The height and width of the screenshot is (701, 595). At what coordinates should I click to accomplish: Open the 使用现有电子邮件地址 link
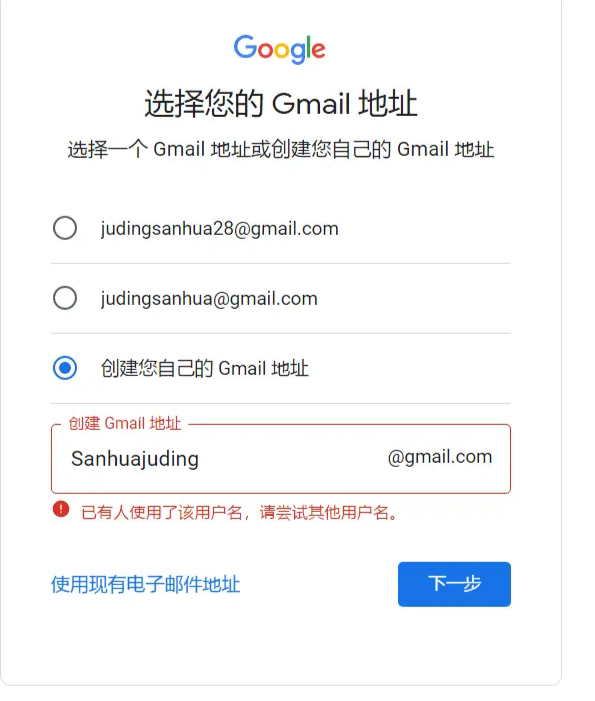coord(145,584)
